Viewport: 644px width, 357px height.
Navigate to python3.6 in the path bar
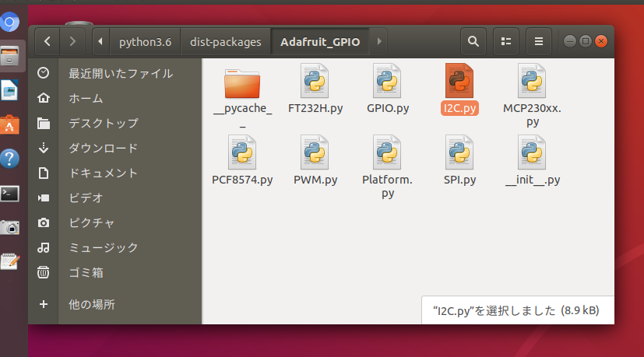pos(145,42)
